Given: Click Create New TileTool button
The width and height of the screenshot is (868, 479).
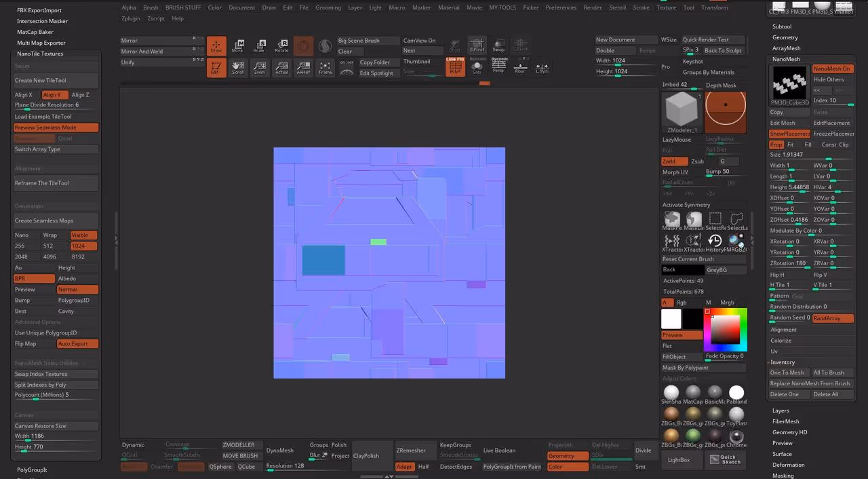Looking at the screenshot, I should [56, 80].
